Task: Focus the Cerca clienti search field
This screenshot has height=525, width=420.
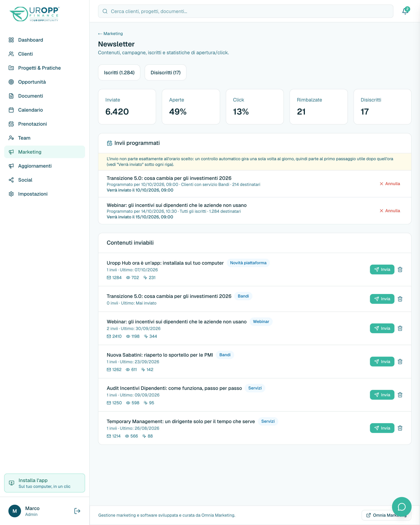Action: pos(246,11)
